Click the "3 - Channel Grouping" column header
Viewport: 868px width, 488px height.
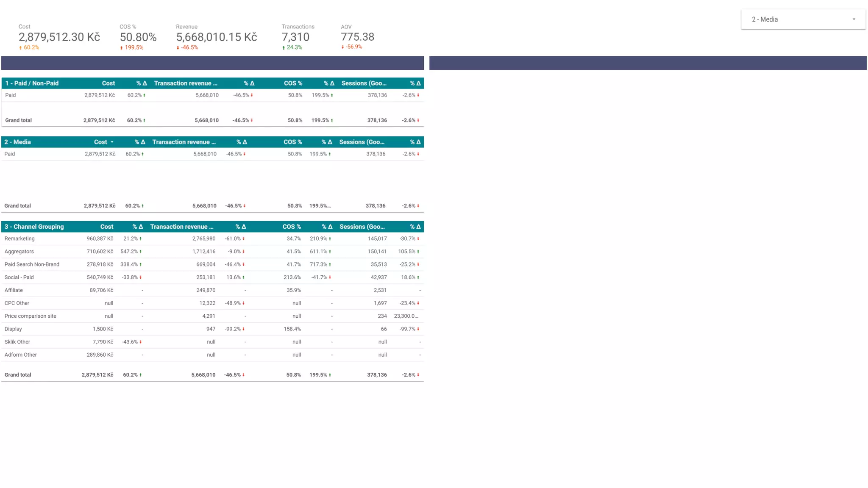34,227
